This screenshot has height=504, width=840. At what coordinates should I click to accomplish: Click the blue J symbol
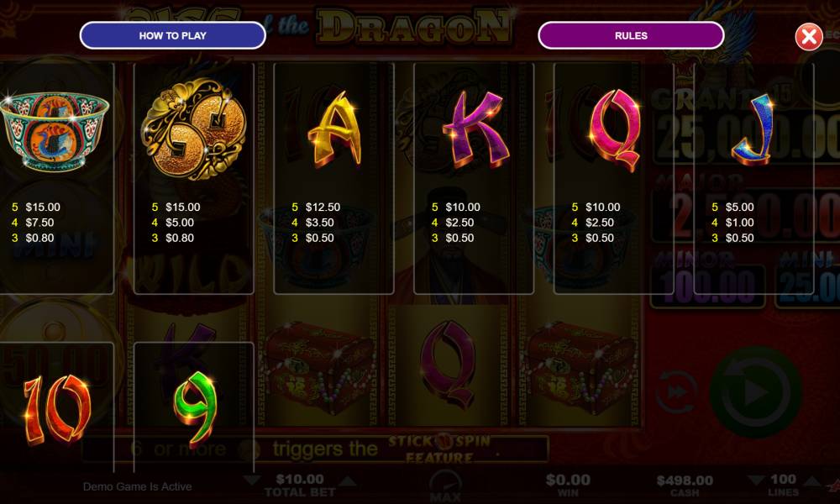tap(753, 129)
